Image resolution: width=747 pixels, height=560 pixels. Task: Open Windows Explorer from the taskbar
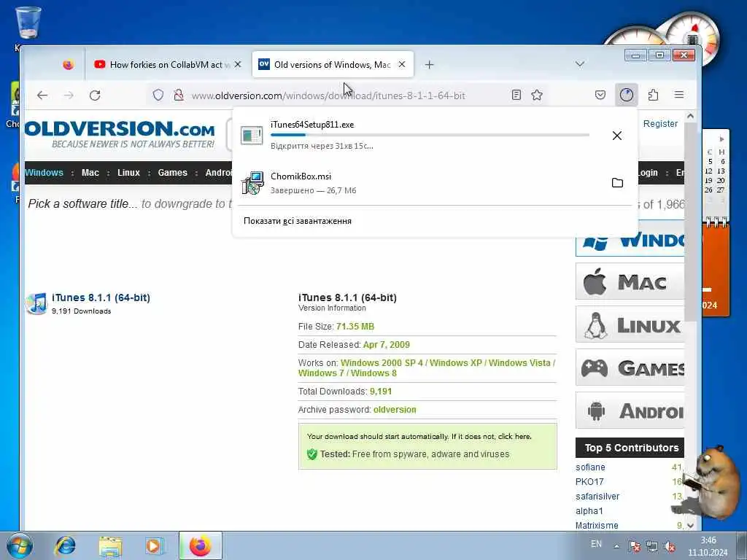pyautogui.click(x=110, y=546)
